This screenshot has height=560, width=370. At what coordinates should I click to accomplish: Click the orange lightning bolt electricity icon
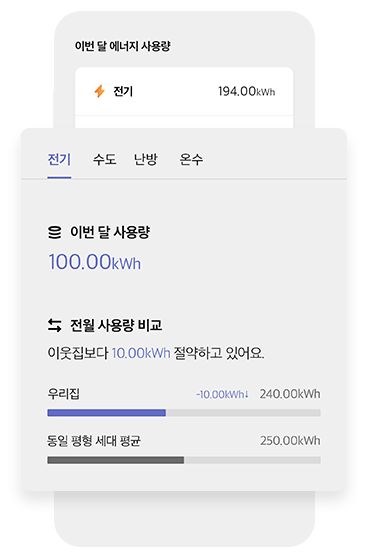pos(100,91)
